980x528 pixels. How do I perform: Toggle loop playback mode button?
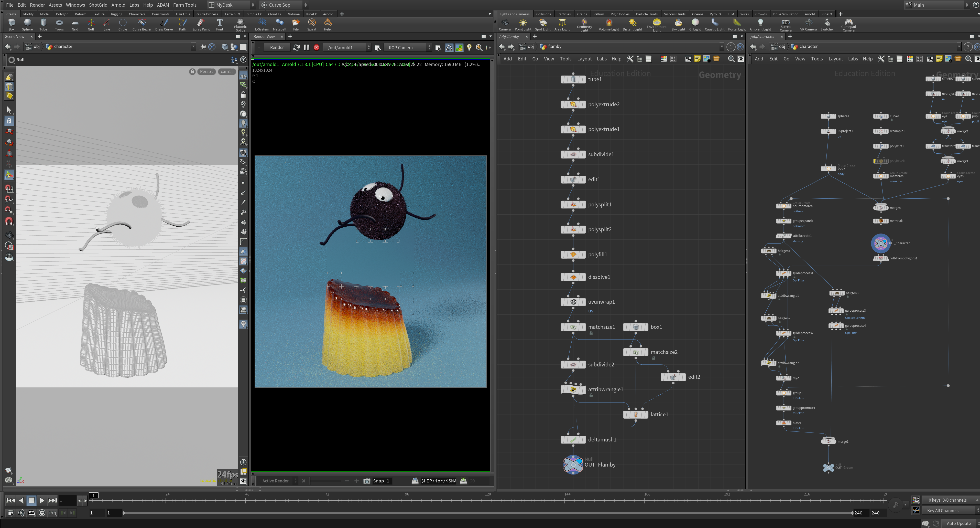pyautogui.click(x=31, y=513)
